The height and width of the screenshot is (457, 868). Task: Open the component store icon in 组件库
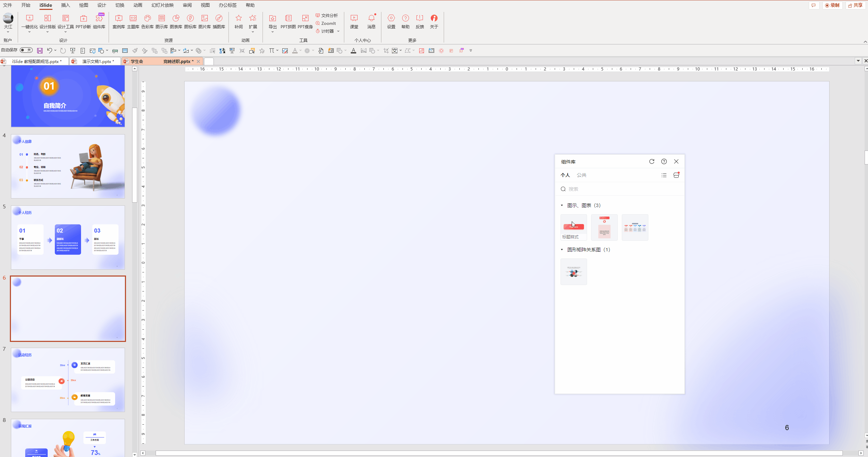pos(676,175)
